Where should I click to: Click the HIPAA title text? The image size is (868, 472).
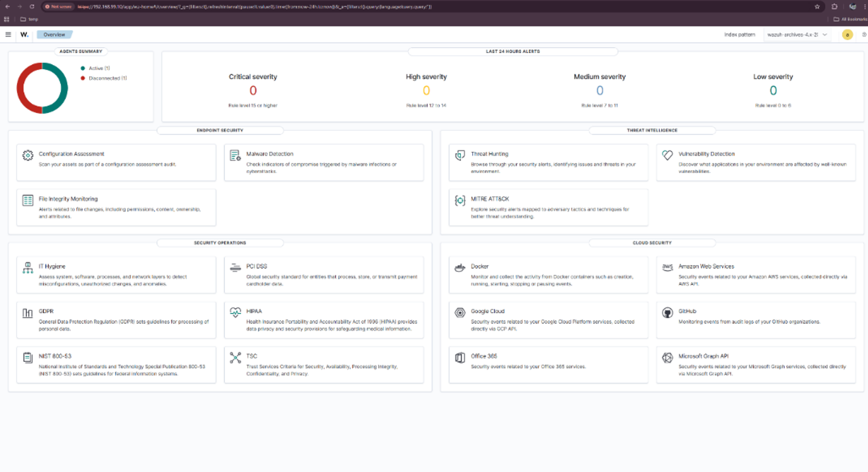254,311
